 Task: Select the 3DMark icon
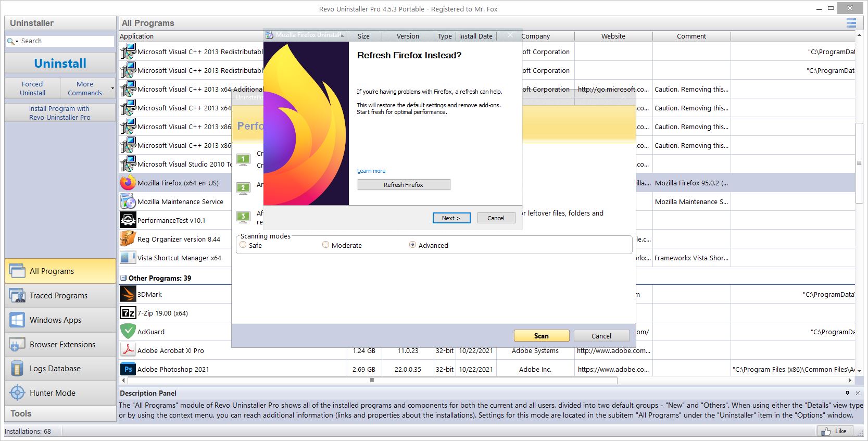[128, 294]
